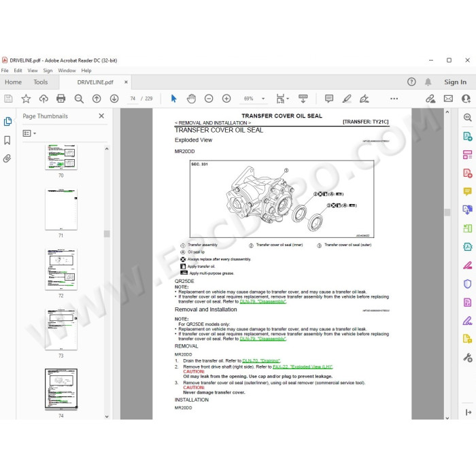Switch to the Tools tab

(x=41, y=82)
